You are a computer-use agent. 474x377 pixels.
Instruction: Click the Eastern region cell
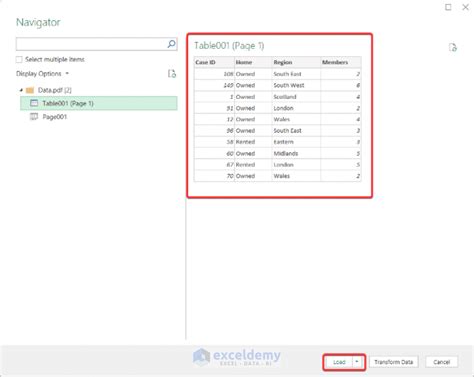point(296,142)
